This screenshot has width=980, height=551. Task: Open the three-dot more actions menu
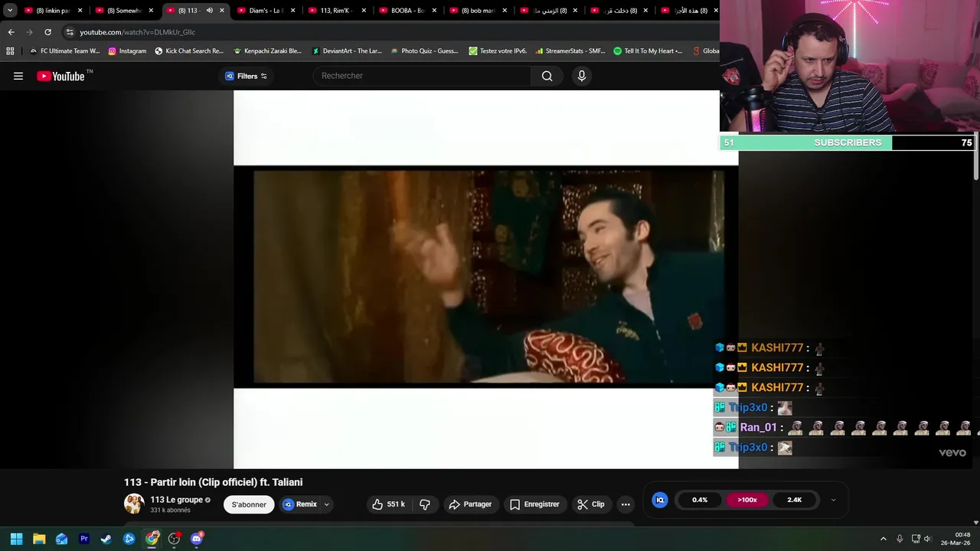pos(626,504)
